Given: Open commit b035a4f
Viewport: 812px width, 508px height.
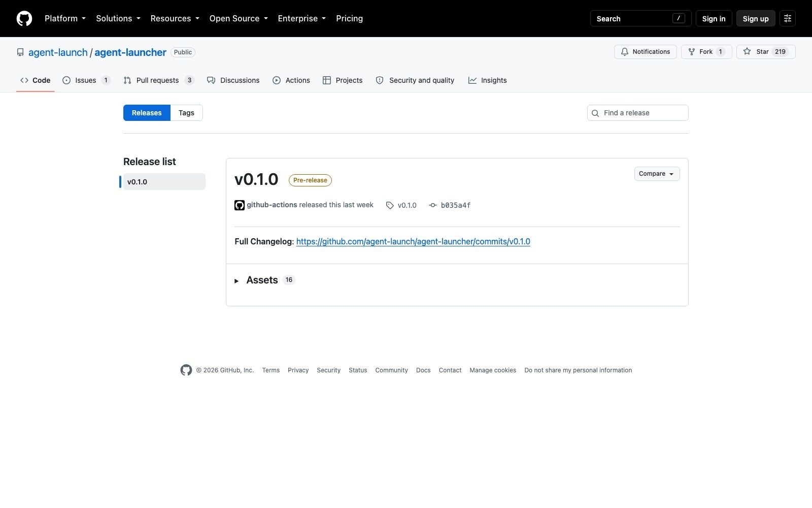Looking at the screenshot, I should pyautogui.click(x=450, y=205).
